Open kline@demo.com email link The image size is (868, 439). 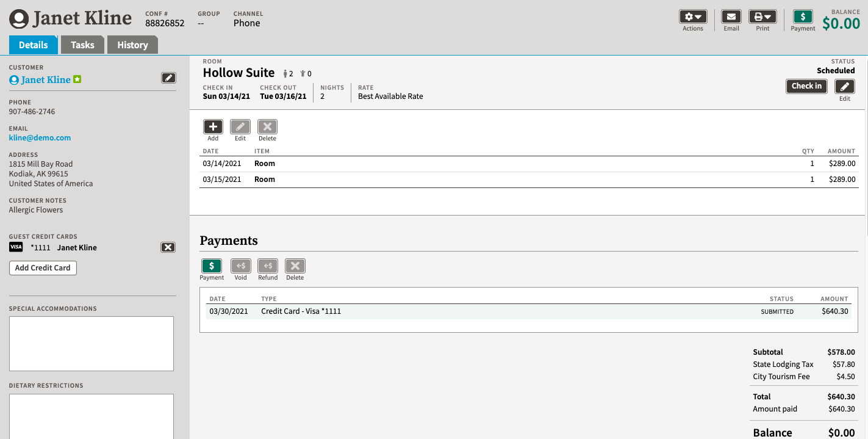coord(40,137)
